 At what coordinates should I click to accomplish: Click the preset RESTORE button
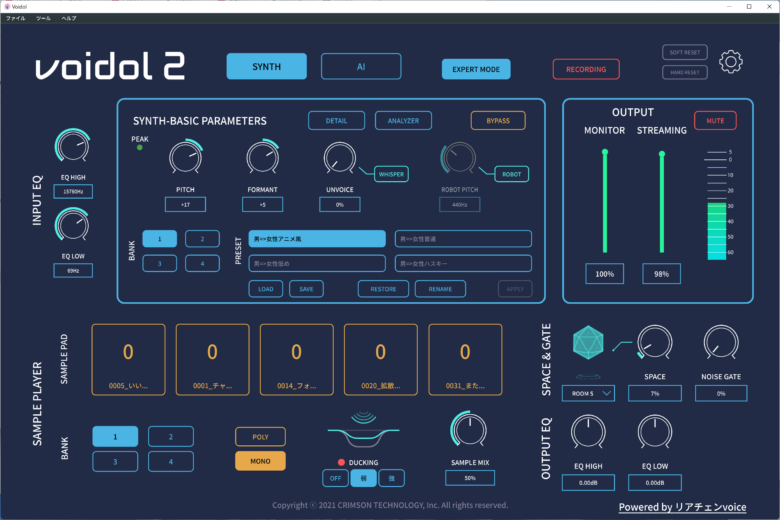click(383, 289)
